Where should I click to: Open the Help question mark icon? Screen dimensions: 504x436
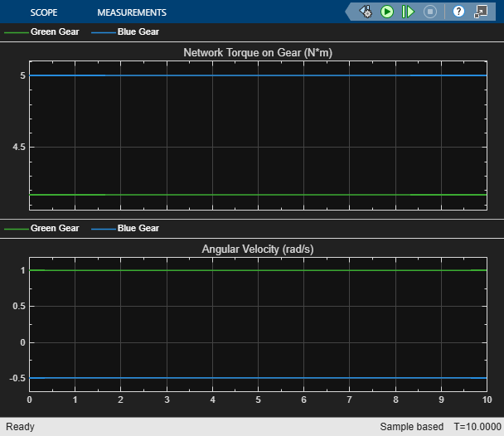(x=458, y=12)
